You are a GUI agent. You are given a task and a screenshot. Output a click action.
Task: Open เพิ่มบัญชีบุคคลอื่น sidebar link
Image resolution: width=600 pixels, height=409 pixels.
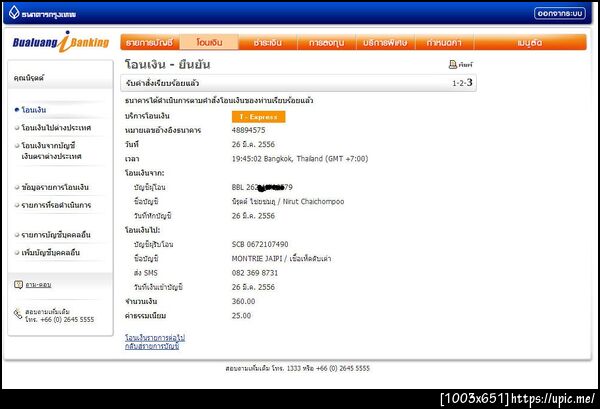tap(51, 253)
